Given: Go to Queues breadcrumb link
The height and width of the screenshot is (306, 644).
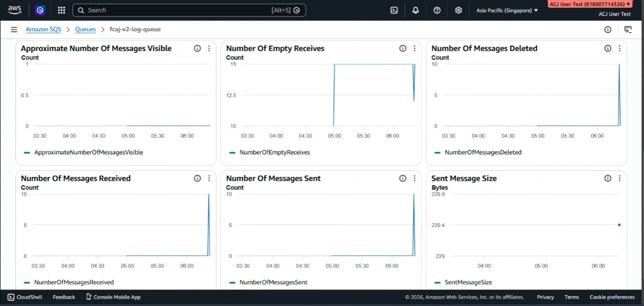Looking at the screenshot, I should pyautogui.click(x=86, y=29).
